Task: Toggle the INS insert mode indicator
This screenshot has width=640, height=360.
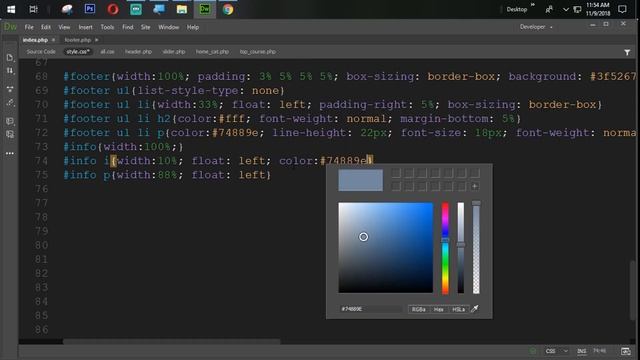Action: (582, 351)
